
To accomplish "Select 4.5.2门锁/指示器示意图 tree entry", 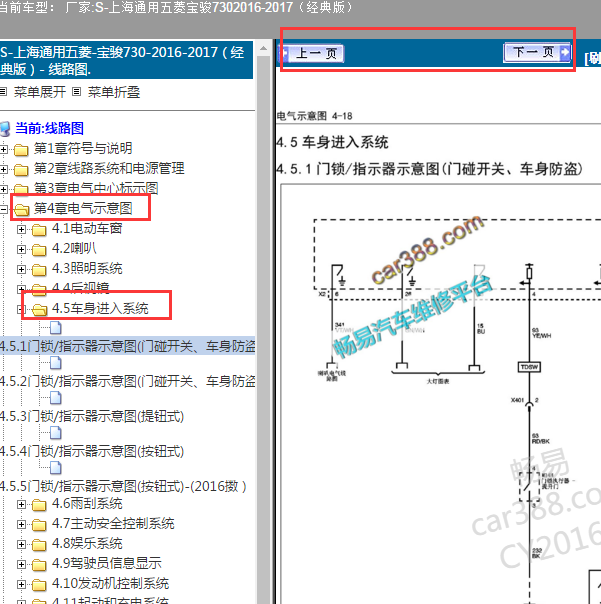I will point(128,381).
